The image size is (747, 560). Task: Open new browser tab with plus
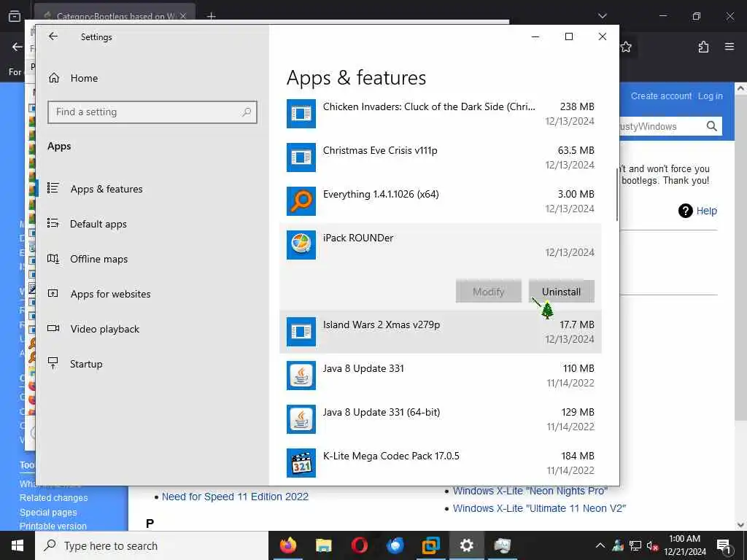click(211, 16)
